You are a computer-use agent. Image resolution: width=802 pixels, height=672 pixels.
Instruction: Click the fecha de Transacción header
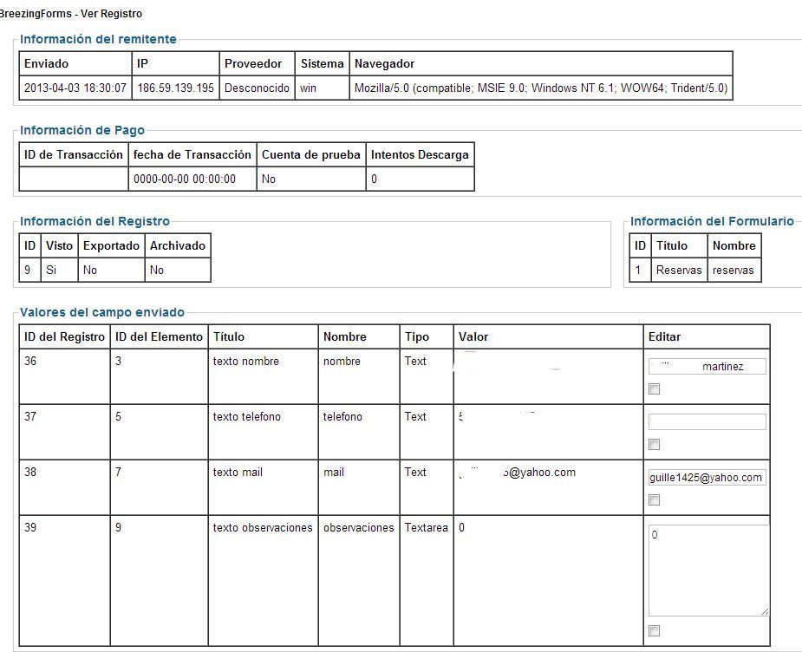[192, 154]
